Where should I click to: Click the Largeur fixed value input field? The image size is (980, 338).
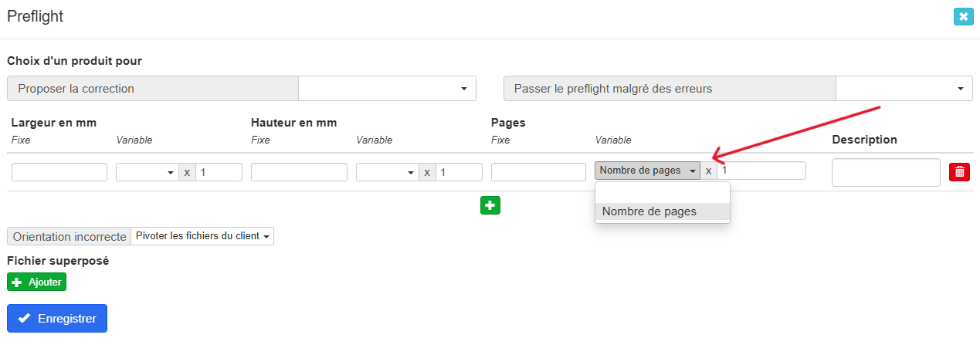(59, 172)
